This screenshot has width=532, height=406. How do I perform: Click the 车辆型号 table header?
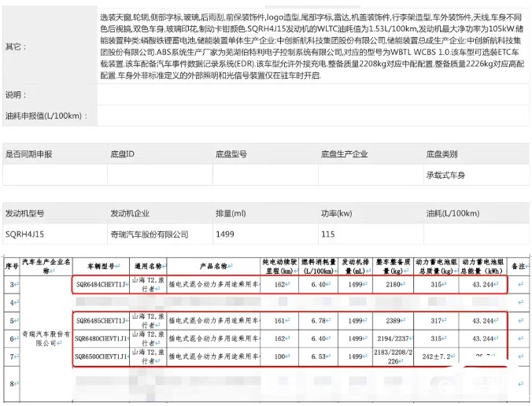tap(101, 266)
